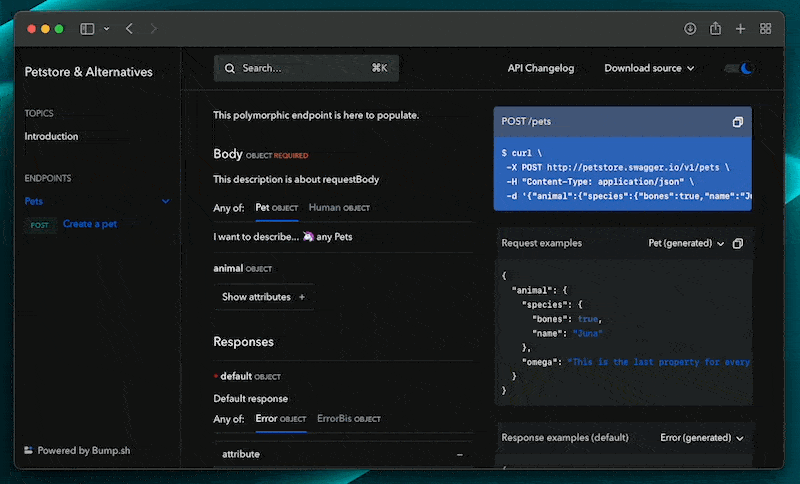Viewport: 800px width, 484px height.
Task: Click the Default response description
Action: [x=251, y=399]
